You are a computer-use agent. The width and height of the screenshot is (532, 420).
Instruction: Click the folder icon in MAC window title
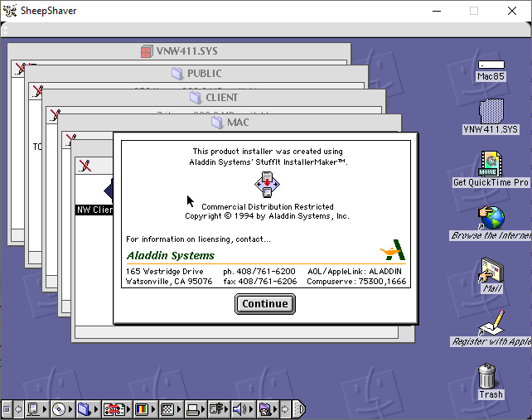click(217, 122)
